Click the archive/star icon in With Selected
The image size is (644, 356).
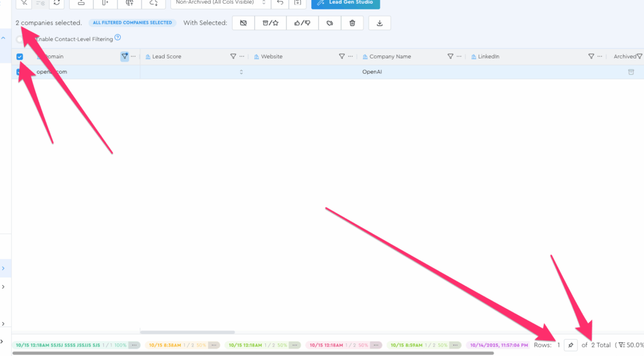270,23
